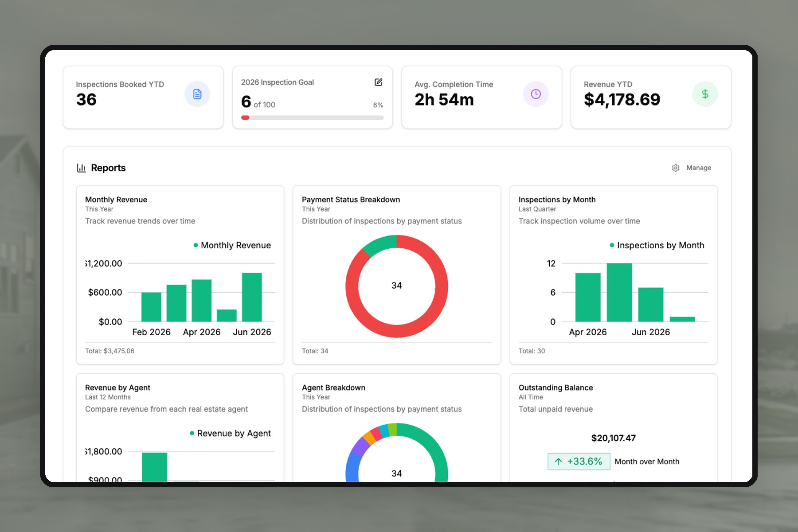Viewport: 798px width, 532px height.
Task: Click the purple segment of Agent Breakdown donut
Action: point(360,446)
